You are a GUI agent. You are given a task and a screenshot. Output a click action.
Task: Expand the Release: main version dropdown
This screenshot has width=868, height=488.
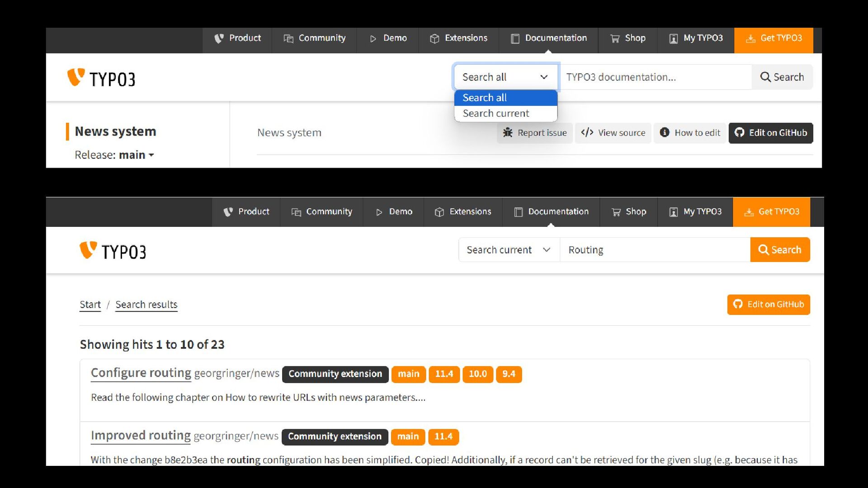[x=114, y=155]
